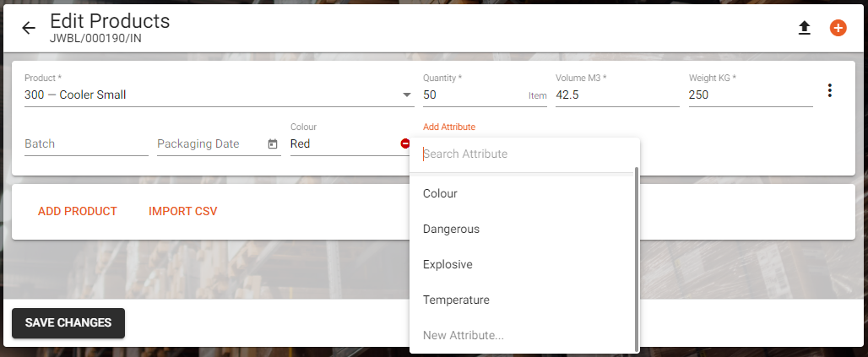
Task: Select Dangerous from the attribute list
Action: (x=524, y=230)
